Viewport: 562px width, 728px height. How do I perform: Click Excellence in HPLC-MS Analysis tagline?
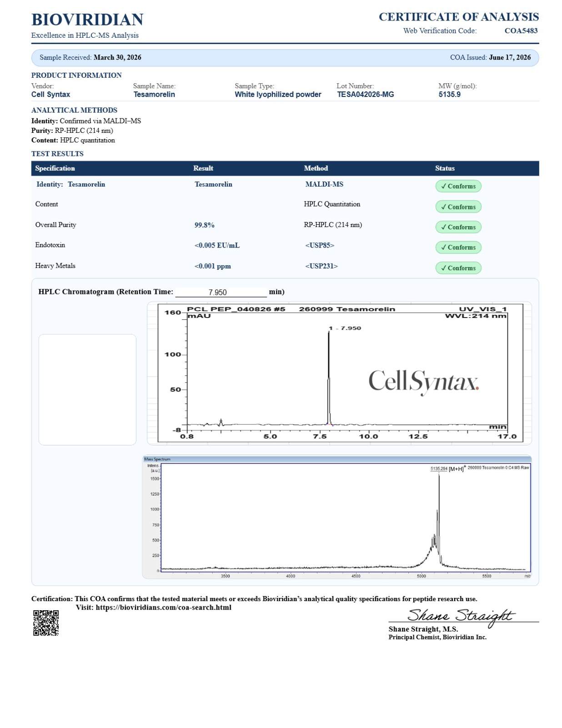[85, 35]
